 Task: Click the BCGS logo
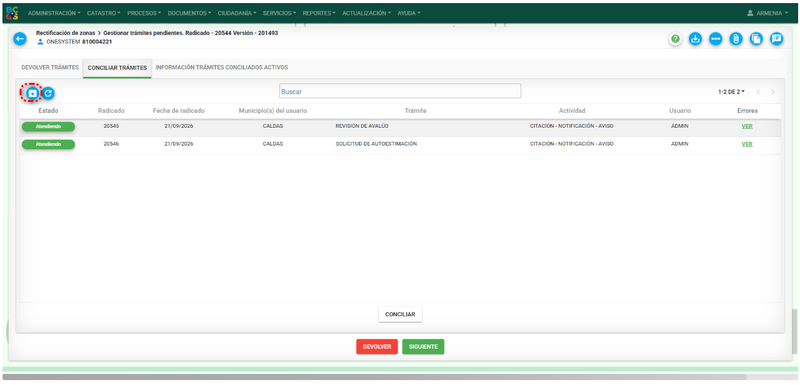(x=12, y=13)
